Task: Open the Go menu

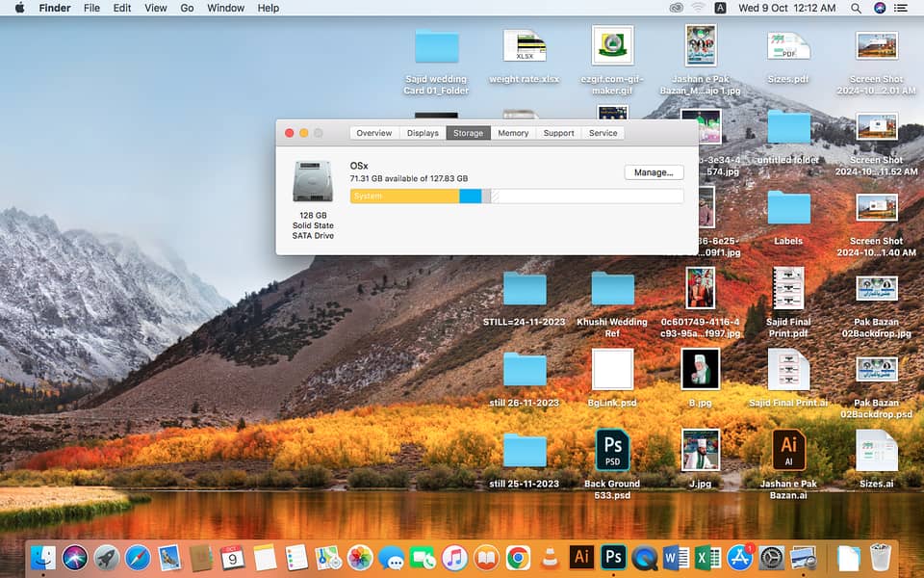Action: click(x=187, y=8)
